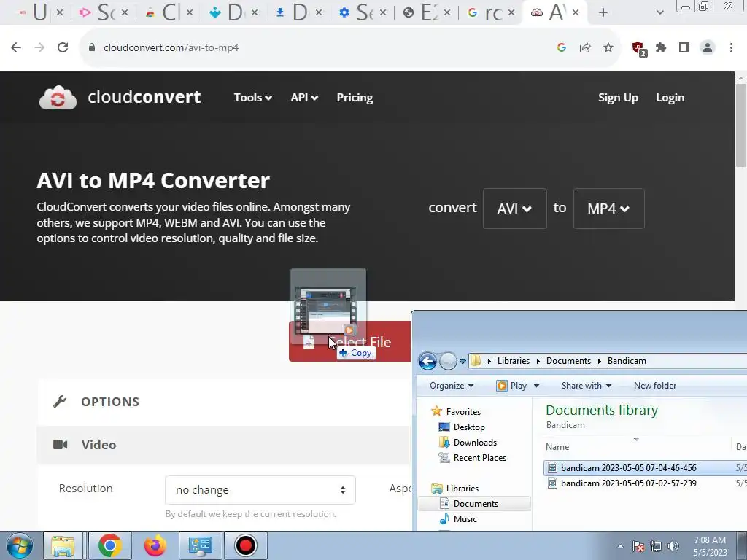Open Share with menu in Explorer
The image size is (747, 560).
pos(586,386)
